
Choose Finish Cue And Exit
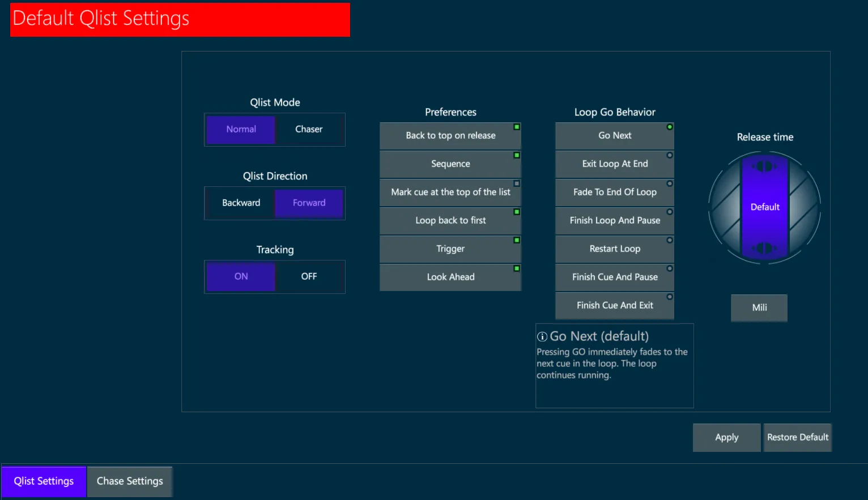point(615,306)
